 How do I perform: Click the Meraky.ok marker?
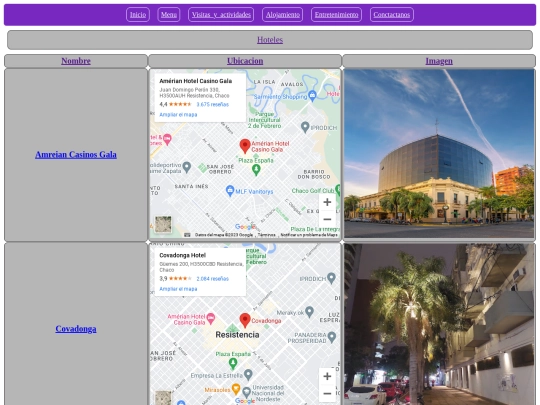click(310, 312)
